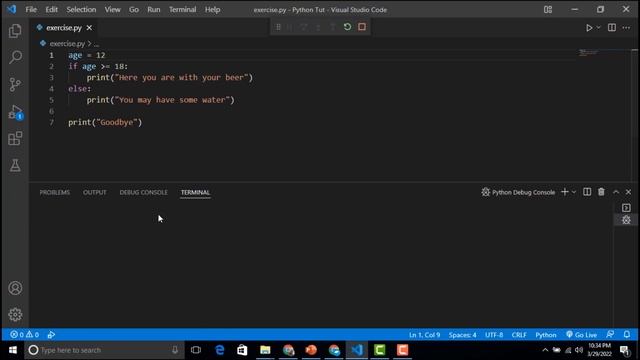640x360 pixels.
Task: Step into in the debug toolbar
Action: pyautogui.click(x=318, y=27)
